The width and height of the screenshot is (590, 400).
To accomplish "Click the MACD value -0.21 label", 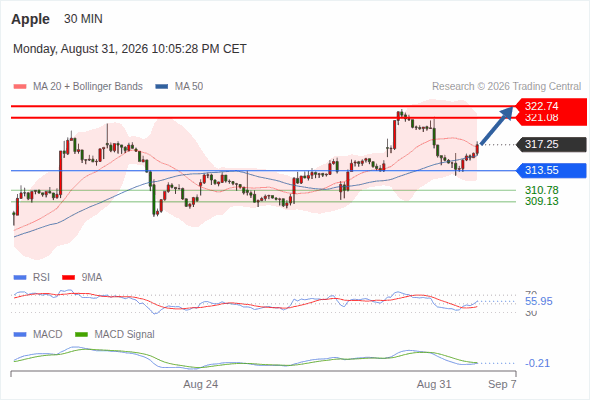I will click(537, 363).
